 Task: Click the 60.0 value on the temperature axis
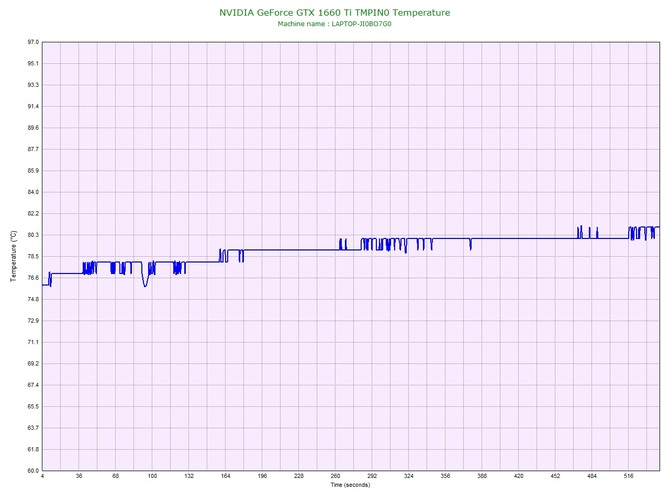tap(32, 470)
